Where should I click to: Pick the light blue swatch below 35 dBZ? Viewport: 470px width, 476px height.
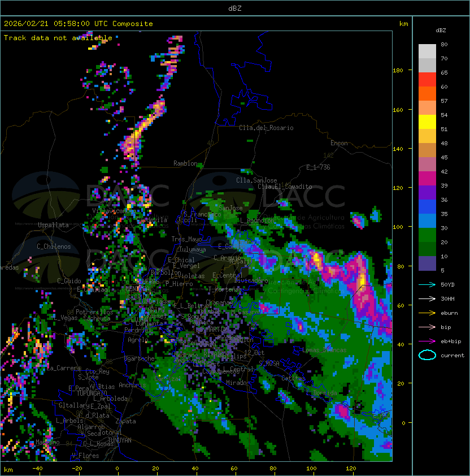(427, 220)
